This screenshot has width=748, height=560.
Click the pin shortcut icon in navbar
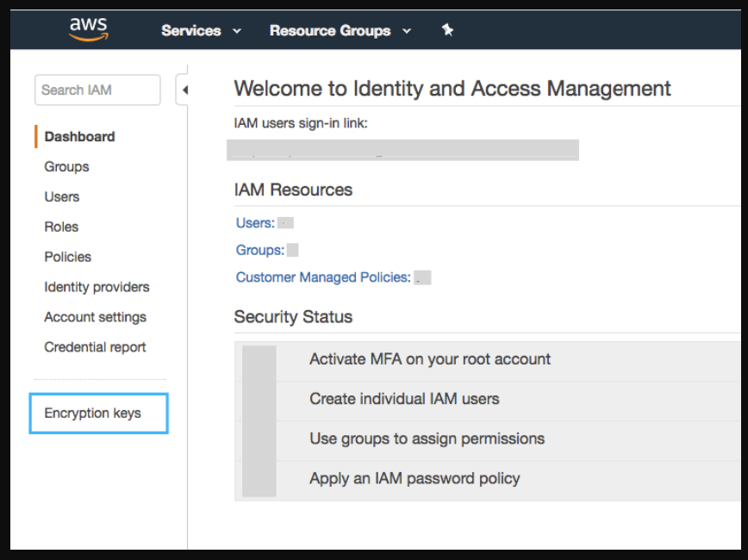447,30
